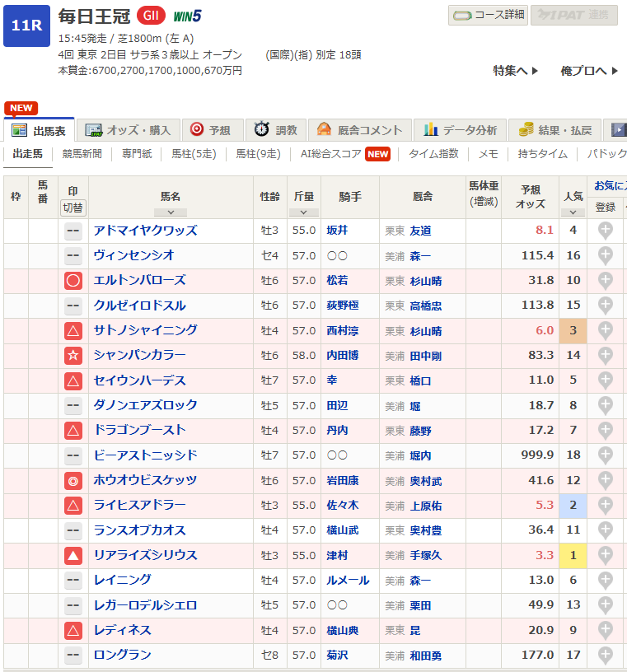Toggle the filled triangle mark for リアライズシリウス
Viewport: 627px width, 672px height.
[x=73, y=555]
